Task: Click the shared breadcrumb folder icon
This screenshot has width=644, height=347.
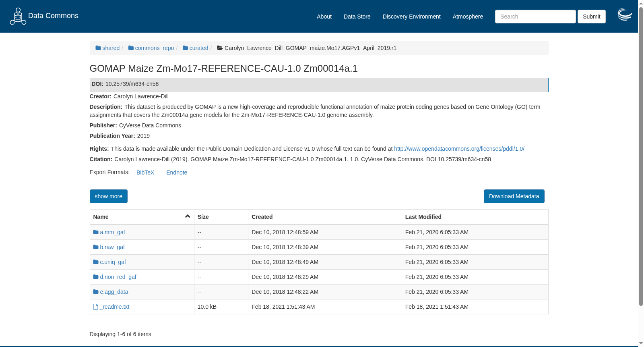Action: point(98,48)
